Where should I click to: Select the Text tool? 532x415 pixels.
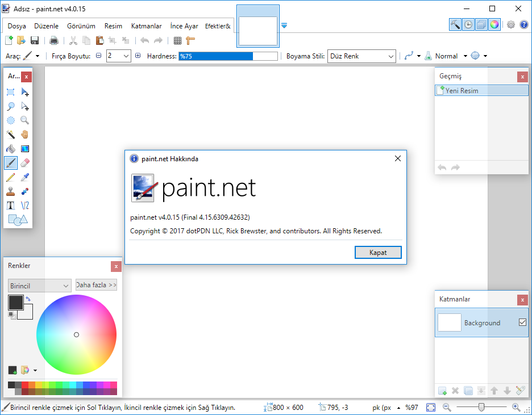coord(11,206)
